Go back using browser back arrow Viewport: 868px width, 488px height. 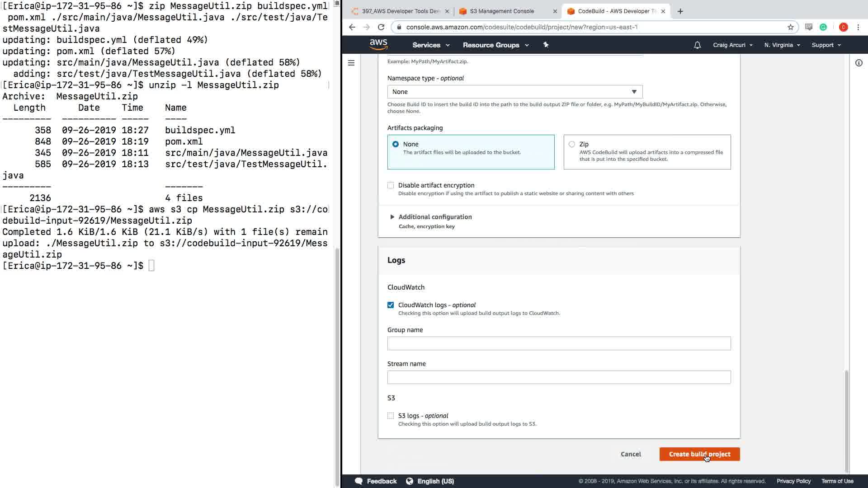pyautogui.click(x=352, y=27)
